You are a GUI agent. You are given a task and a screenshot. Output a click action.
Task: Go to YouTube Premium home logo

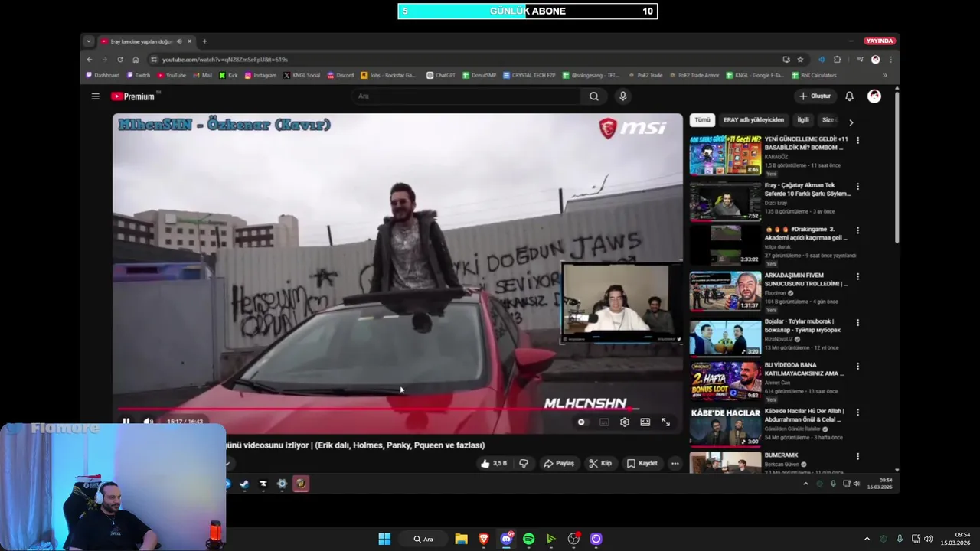133,96
